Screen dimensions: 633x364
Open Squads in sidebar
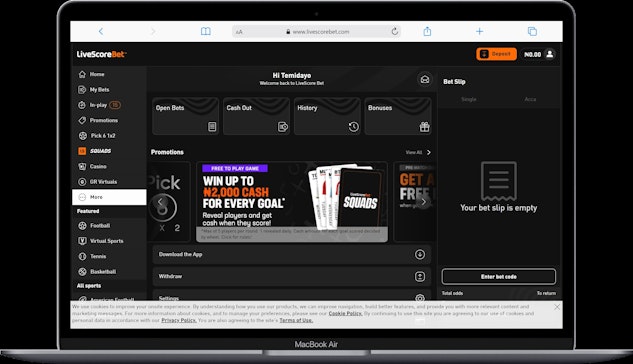point(101,151)
